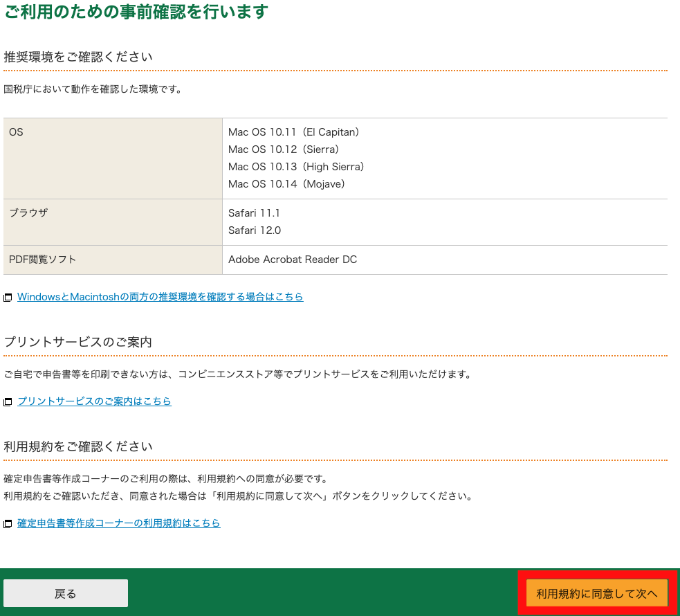The width and height of the screenshot is (680, 616).
Task: Open the Windows and Macintosh recommended environment link
Action: coord(160,297)
